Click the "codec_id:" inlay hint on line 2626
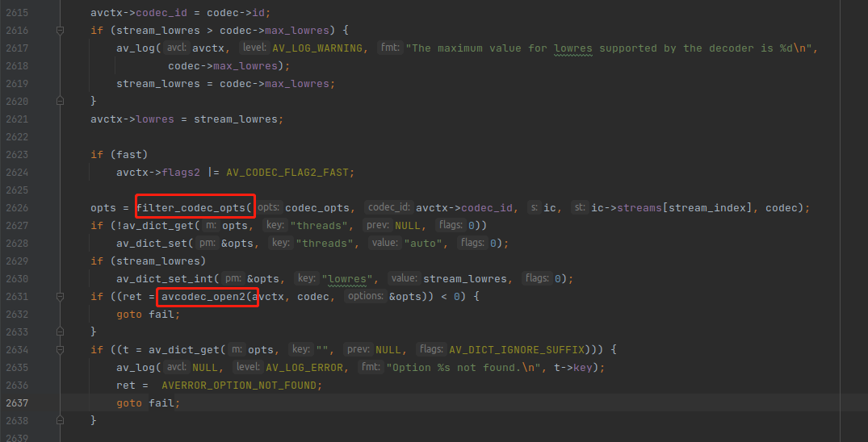The height and width of the screenshot is (442, 868). pos(388,208)
